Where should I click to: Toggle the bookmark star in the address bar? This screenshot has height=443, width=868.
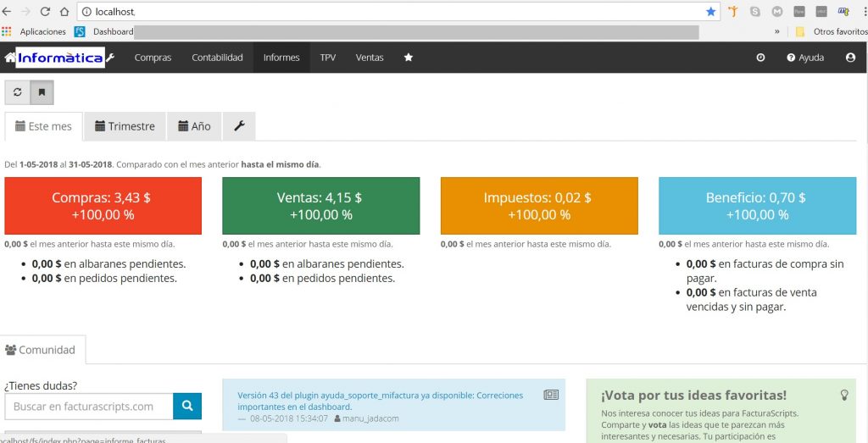(x=711, y=11)
